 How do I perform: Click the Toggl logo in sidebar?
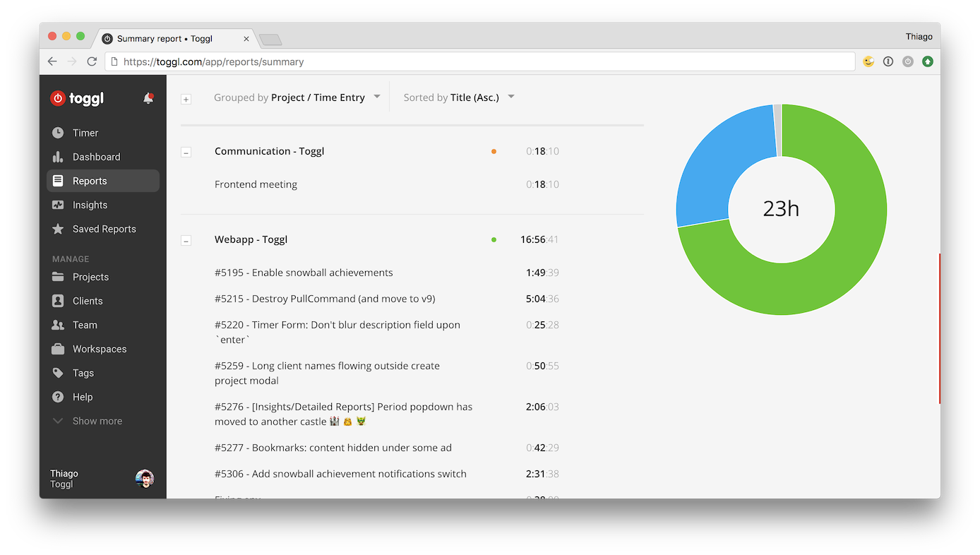77,98
